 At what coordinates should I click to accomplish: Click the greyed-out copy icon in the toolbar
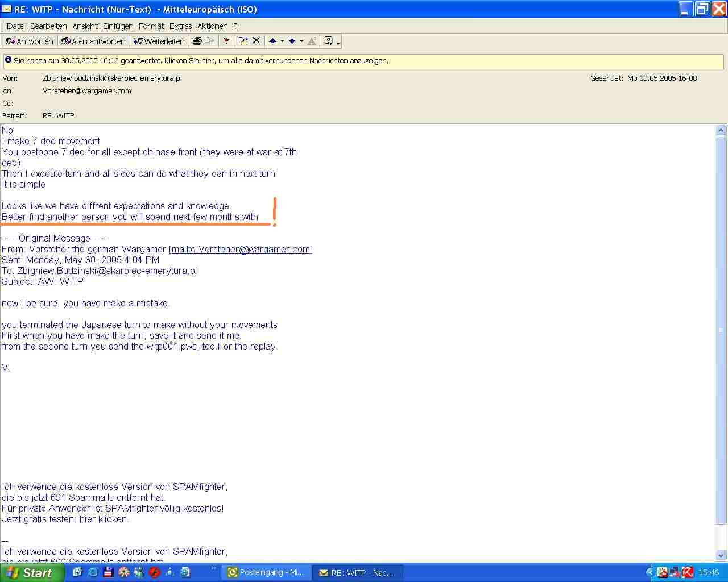[x=210, y=41]
